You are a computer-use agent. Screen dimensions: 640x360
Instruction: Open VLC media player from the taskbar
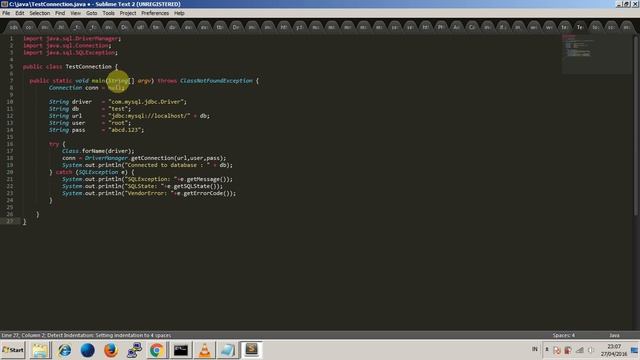[204, 350]
